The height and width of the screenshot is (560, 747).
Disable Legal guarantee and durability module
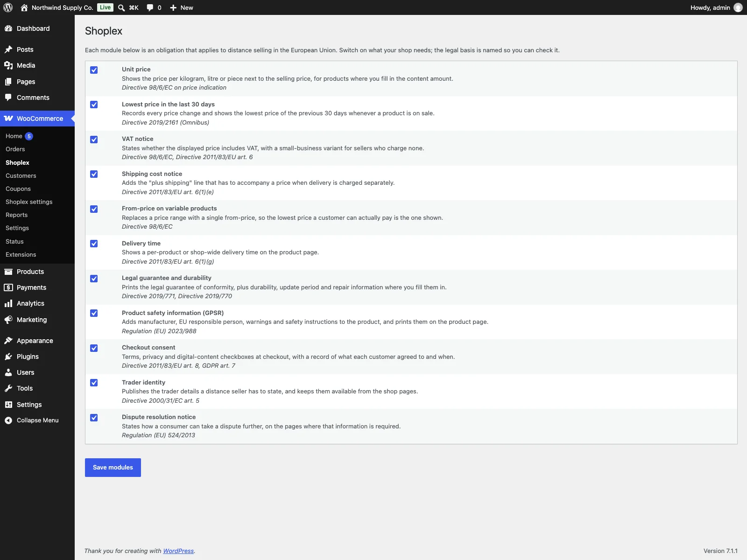[x=94, y=279]
